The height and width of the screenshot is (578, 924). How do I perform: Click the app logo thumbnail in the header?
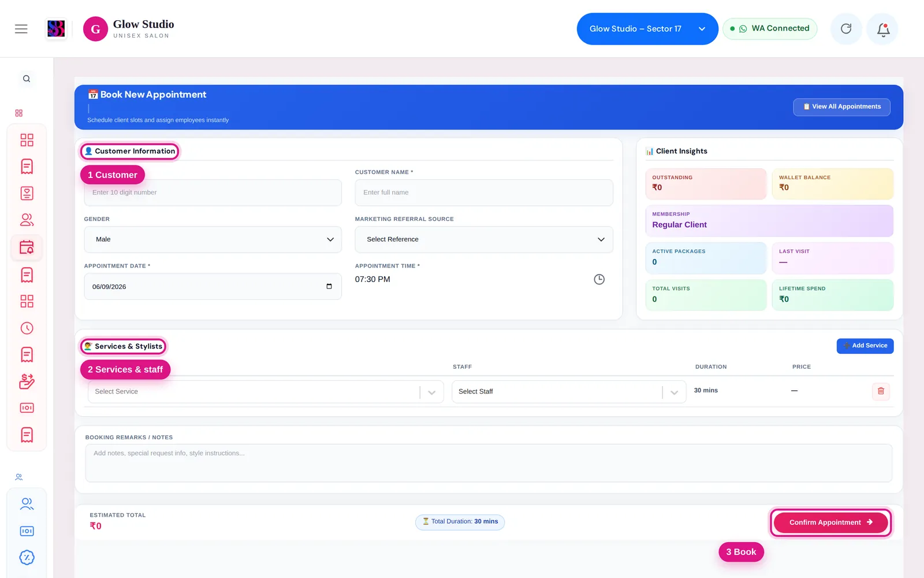pyautogui.click(x=56, y=29)
